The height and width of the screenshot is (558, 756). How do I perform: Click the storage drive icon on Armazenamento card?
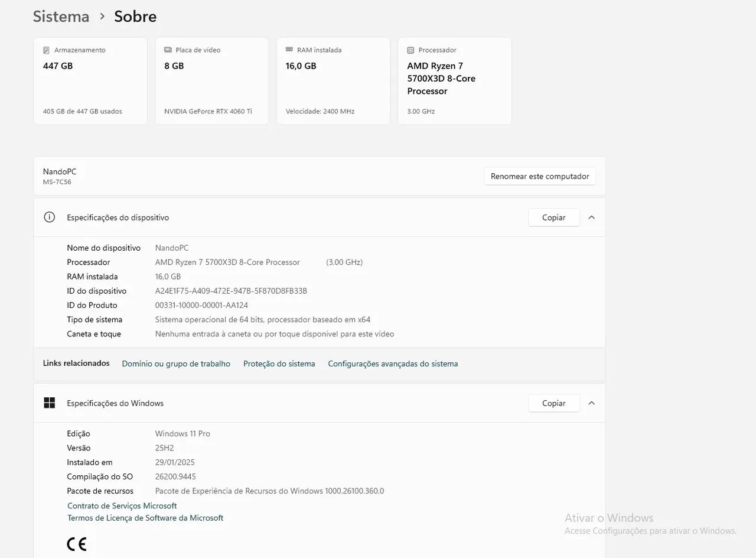click(x=46, y=50)
